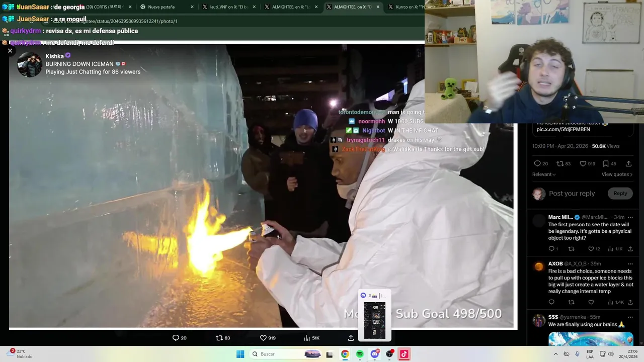This screenshot has height=362, width=644.
Task: Like the photo with the heart icon
Action: [263, 338]
